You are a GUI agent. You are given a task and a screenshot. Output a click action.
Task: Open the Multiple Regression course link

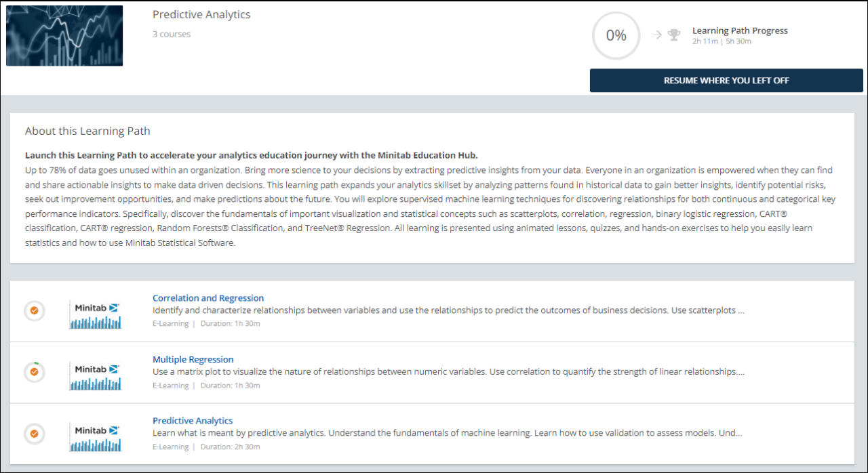click(x=193, y=360)
